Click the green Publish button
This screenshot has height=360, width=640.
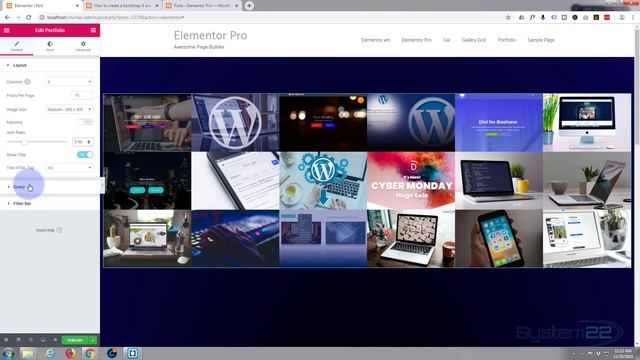pos(75,340)
